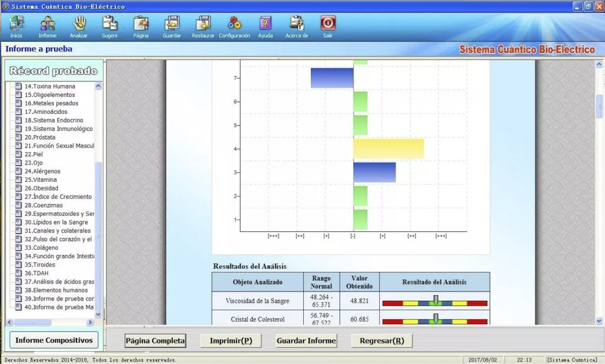The width and height of the screenshot is (605, 364).
Task: Open 31.Canales y colaterales report
Action: [x=58, y=231]
